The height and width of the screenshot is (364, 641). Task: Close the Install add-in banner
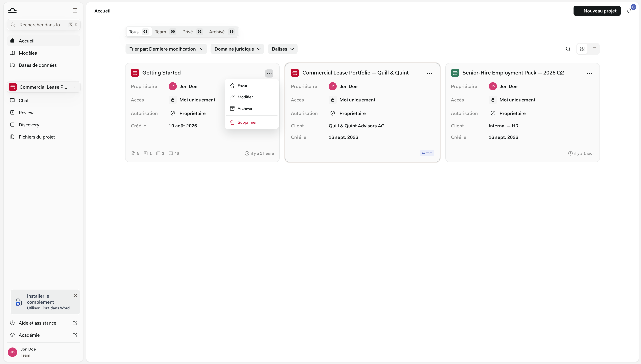click(x=75, y=296)
